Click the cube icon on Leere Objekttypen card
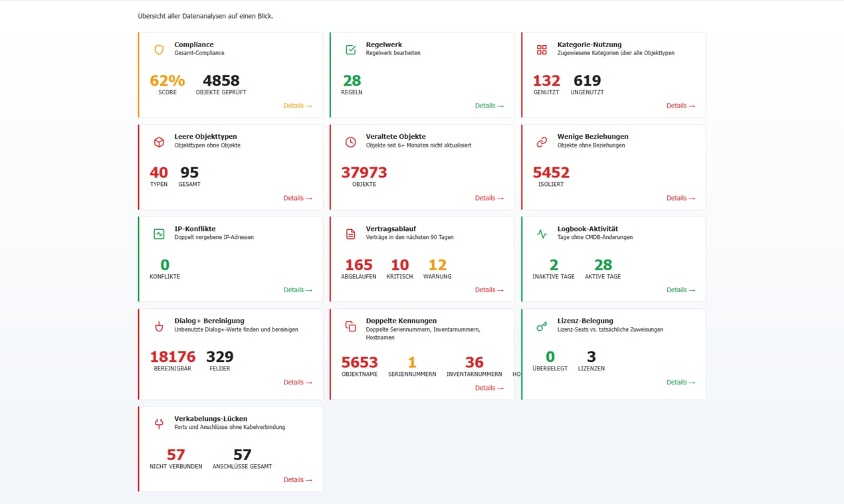 coord(159,142)
